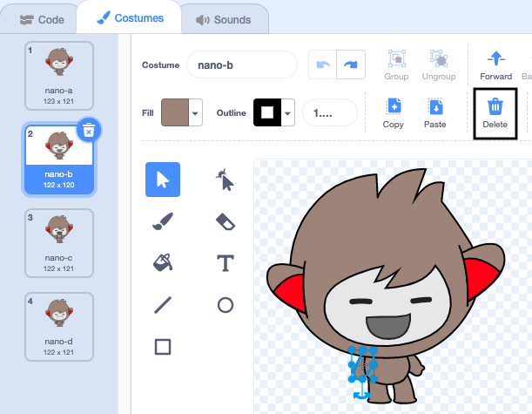532x414 pixels.
Task: Delete nano-b costume using thumbnail trash badge
Action: [x=88, y=131]
